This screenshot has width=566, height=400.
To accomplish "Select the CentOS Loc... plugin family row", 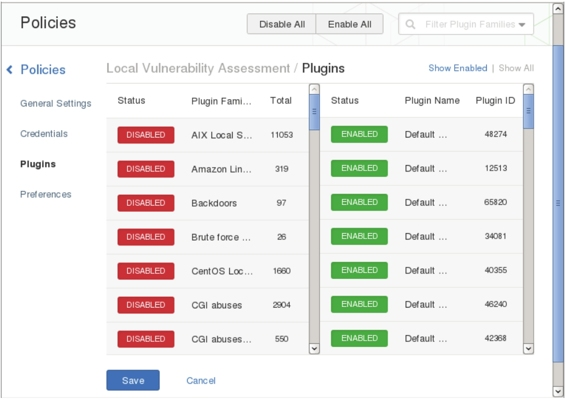I will point(208,271).
